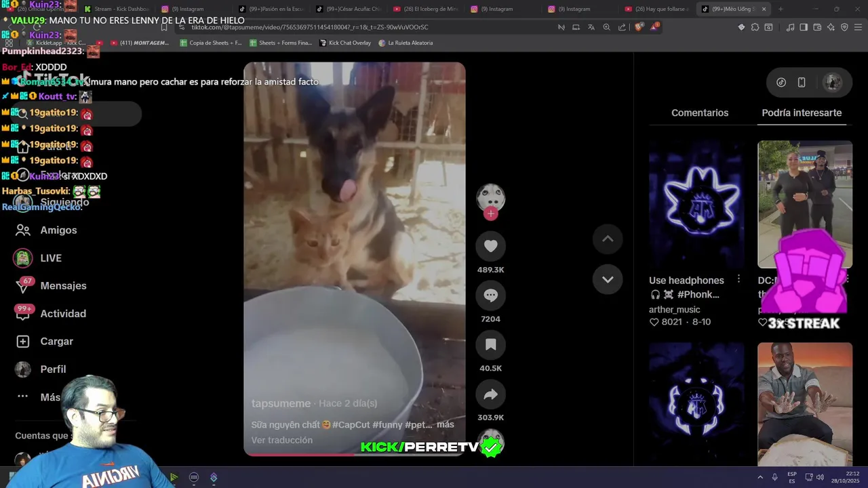Save the video using the bookmark icon

pyautogui.click(x=490, y=345)
